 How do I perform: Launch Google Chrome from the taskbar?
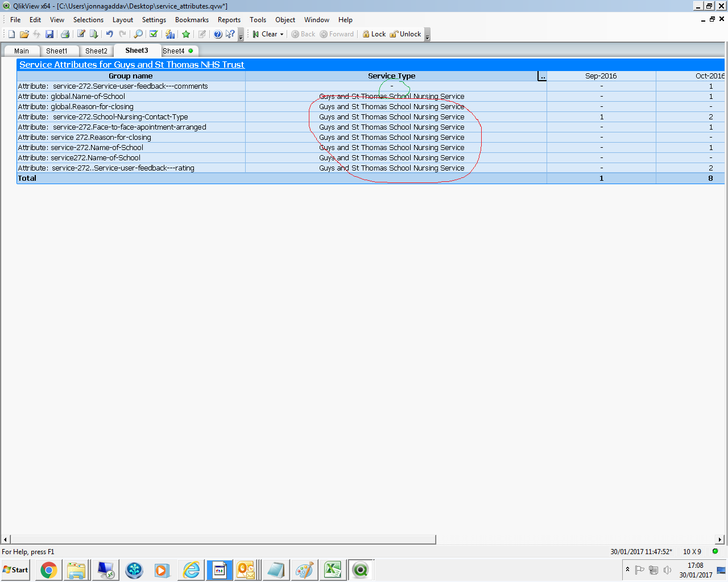pos(49,570)
